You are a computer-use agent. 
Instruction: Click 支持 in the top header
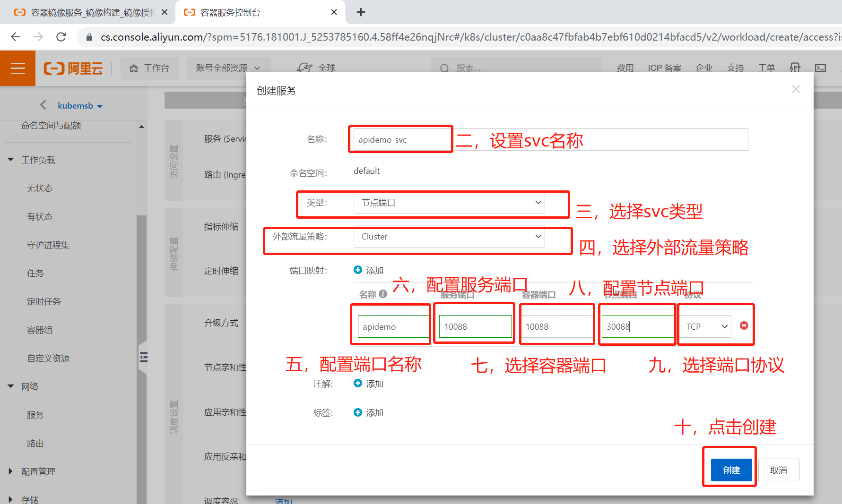[735, 68]
